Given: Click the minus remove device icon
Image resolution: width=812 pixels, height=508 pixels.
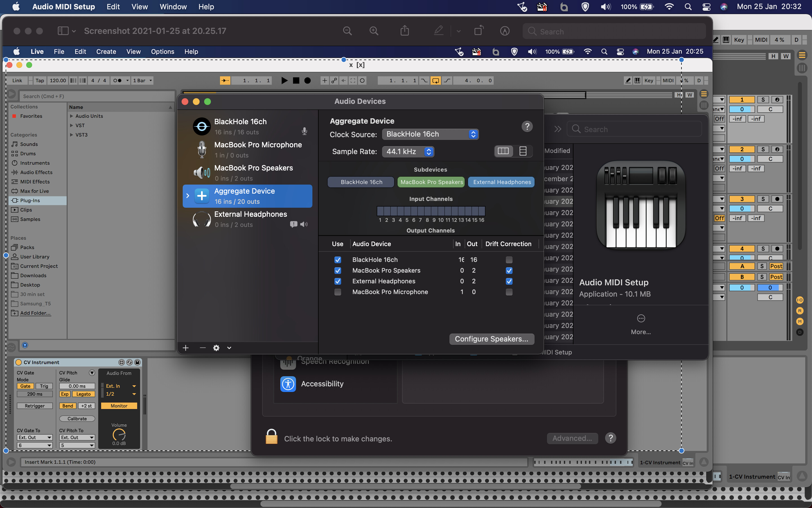Looking at the screenshot, I should click(203, 348).
